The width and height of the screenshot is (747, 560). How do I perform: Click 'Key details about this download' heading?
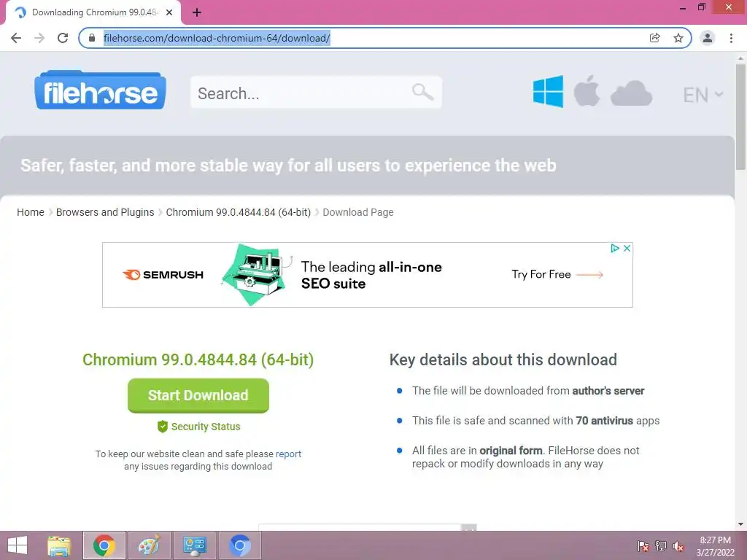point(503,359)
